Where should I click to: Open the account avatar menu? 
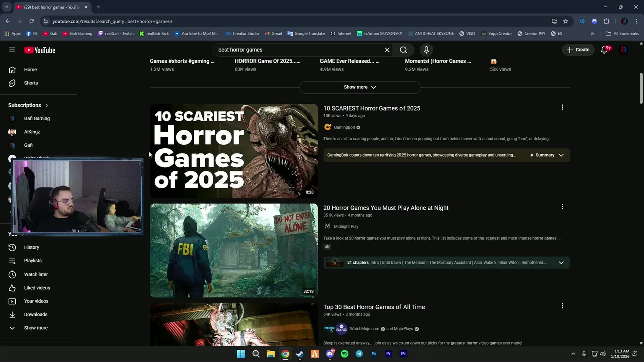pyautogui.click(x=623, y=50)
